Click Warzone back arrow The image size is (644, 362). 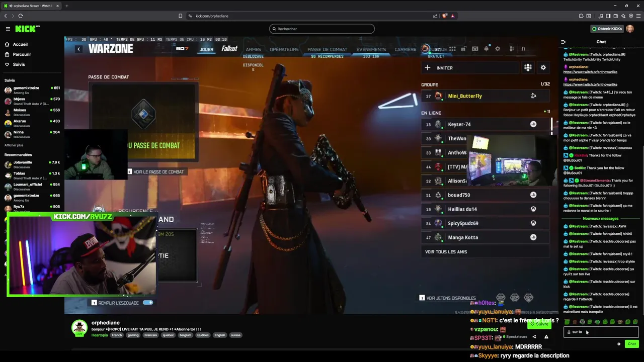click(x=78, y=49)
